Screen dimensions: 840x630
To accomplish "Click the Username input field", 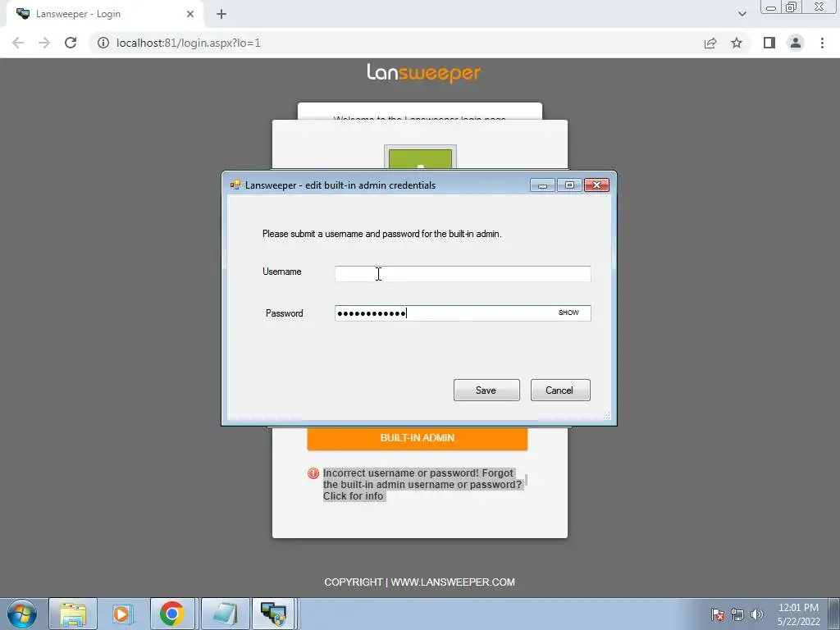I will (463, 274).
